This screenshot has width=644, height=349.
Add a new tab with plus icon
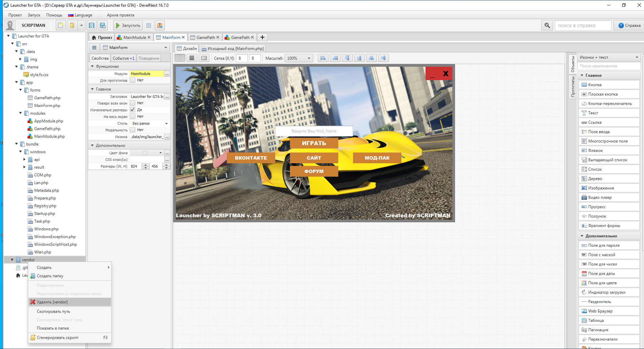coord(262,37)
